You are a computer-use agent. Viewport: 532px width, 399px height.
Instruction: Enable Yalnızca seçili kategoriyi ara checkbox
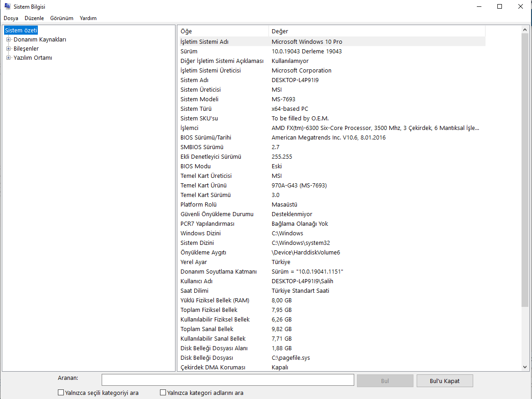pyautogui.click(x=61, y=393)
